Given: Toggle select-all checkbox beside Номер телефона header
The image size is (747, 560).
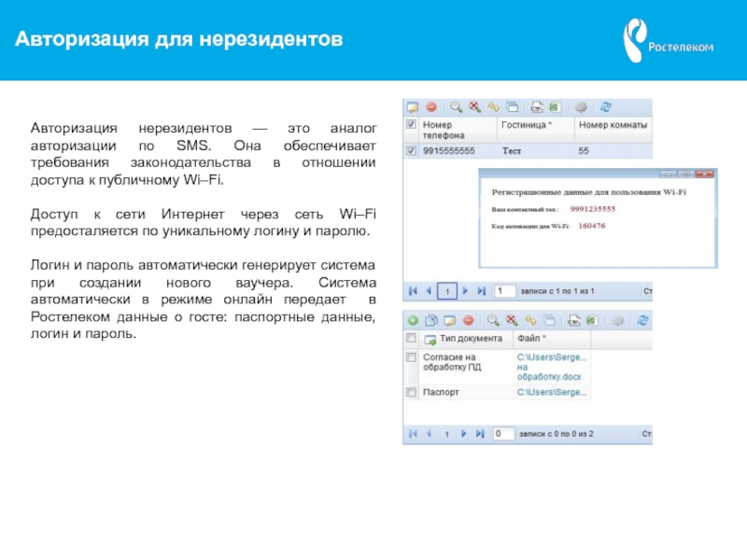Looking at the screenshot, I should (411, 124).
